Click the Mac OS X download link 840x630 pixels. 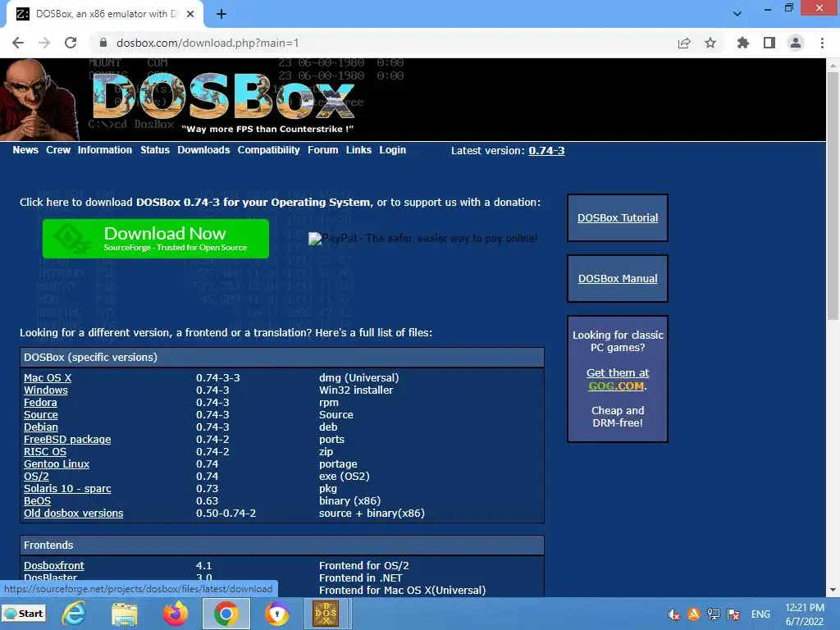point(47,377)
